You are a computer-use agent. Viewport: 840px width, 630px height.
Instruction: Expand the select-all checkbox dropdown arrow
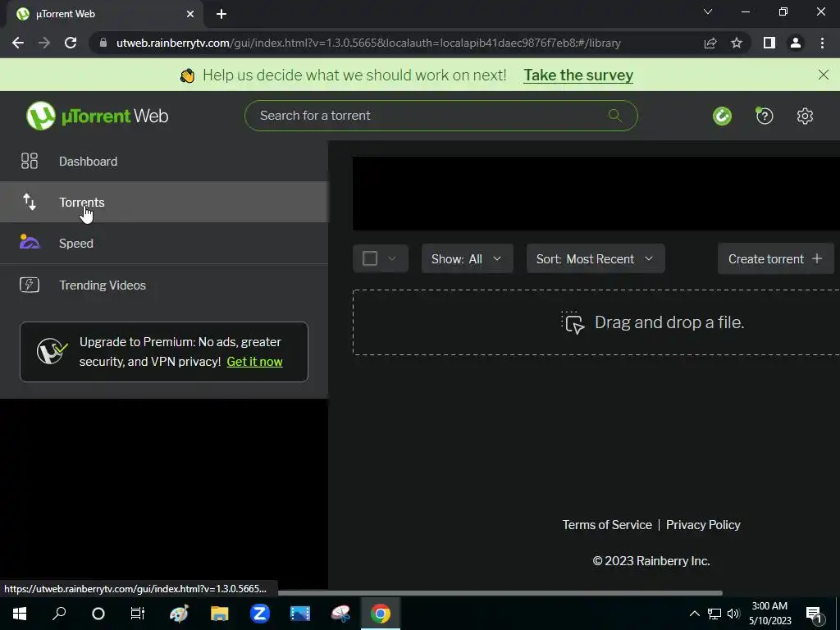392,258
